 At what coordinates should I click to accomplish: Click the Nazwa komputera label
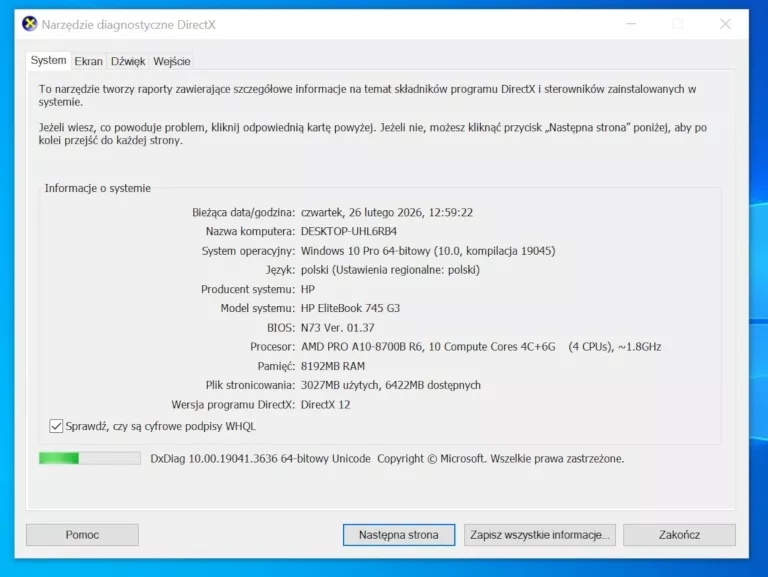pos(250,231)
